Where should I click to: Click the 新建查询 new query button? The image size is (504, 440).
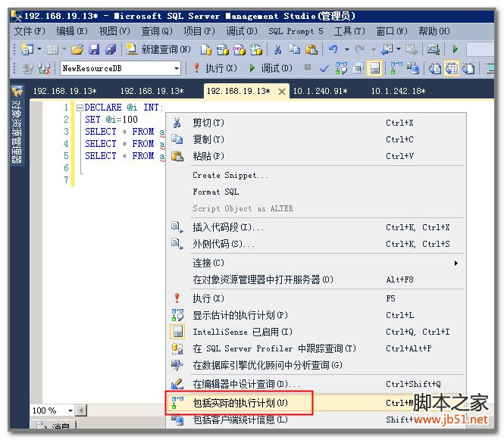[x=158, y=49]
